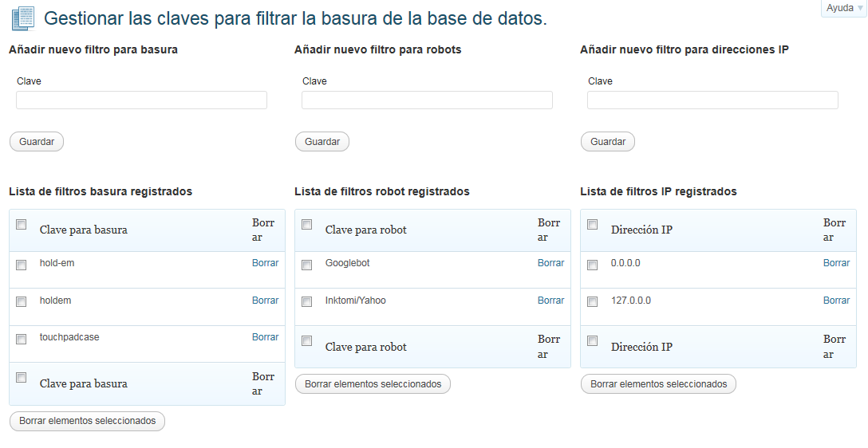Image resolution: width=868 pixels, height=448 pixels.
Task: Focus the Clave field for robots filter
Action: coord(427,100)
